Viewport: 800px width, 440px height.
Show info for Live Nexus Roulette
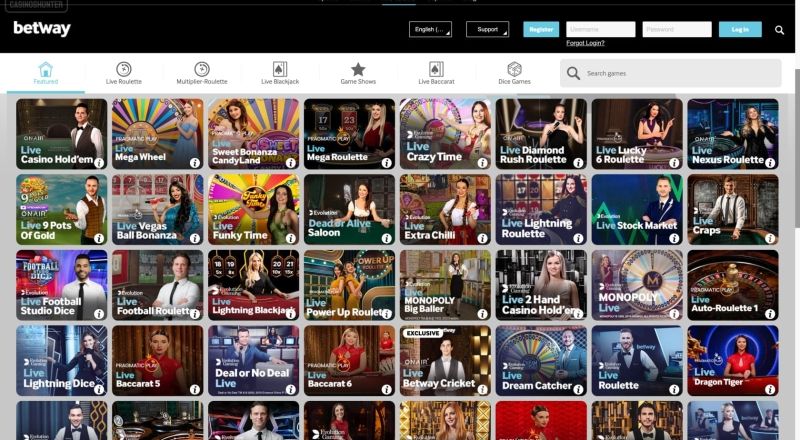tap(770, 163)
